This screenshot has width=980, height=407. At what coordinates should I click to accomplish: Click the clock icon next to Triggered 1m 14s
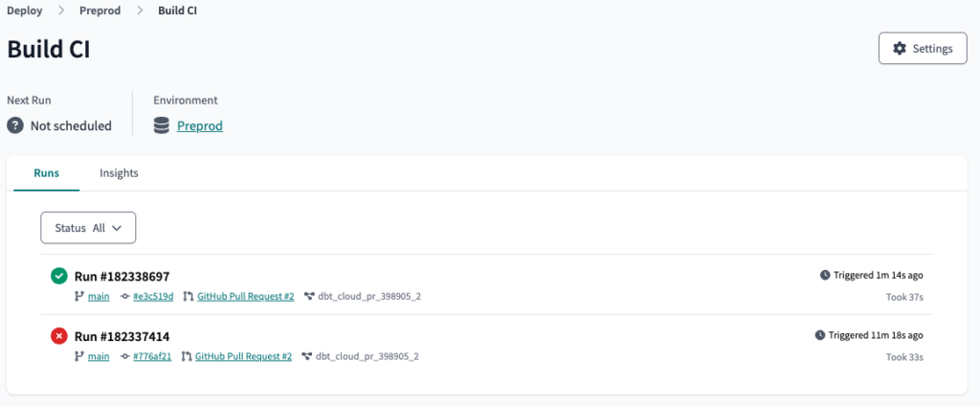coord(825,275)
